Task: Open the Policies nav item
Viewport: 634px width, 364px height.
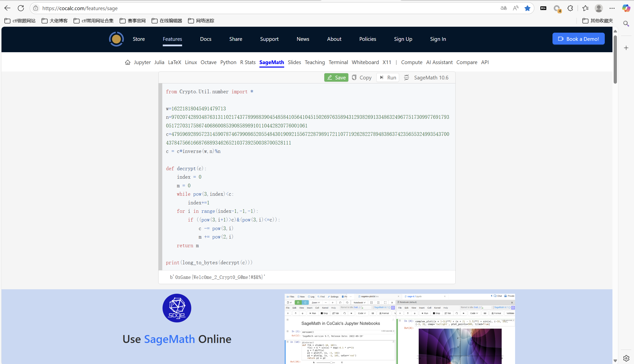Action: pos(367,39)
